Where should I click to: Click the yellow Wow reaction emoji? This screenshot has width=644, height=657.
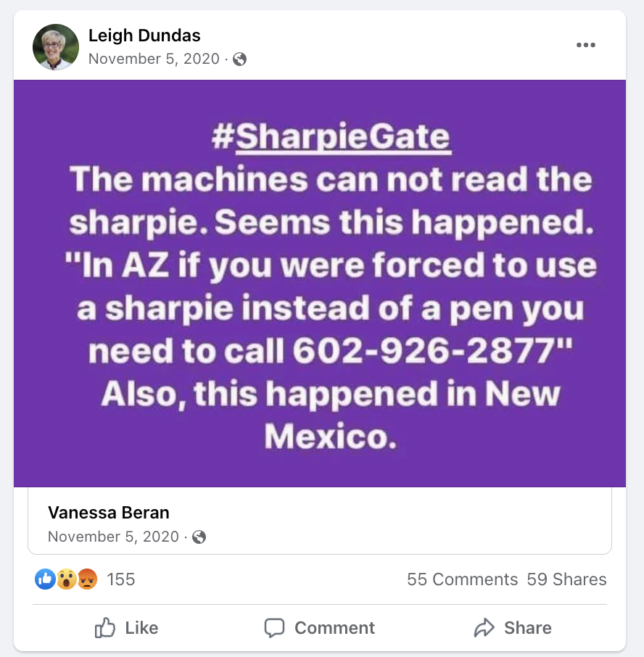click(66, 579)
